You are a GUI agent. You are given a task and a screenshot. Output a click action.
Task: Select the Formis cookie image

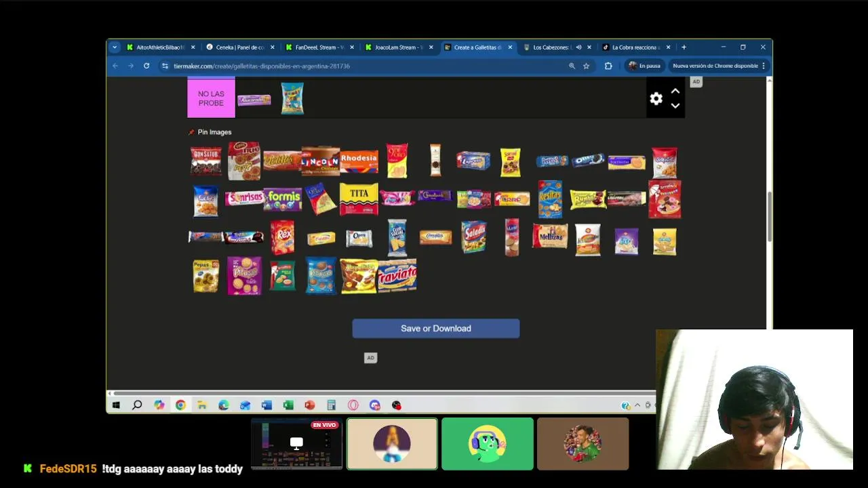coord(282,199)
